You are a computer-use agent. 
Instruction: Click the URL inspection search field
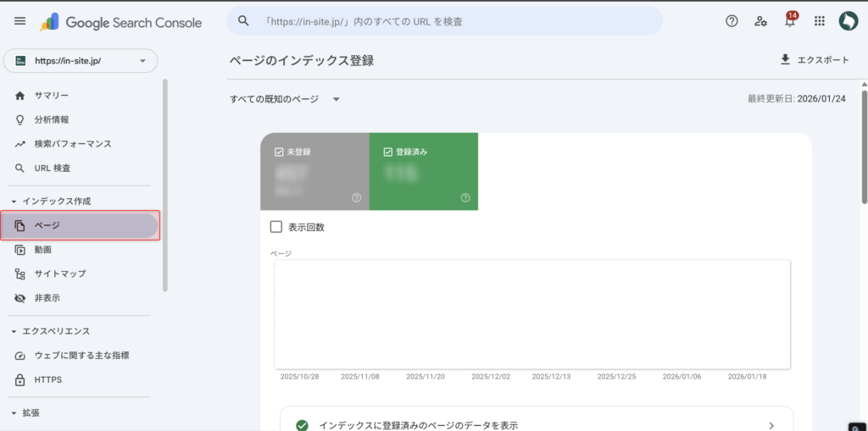point(444,21)
